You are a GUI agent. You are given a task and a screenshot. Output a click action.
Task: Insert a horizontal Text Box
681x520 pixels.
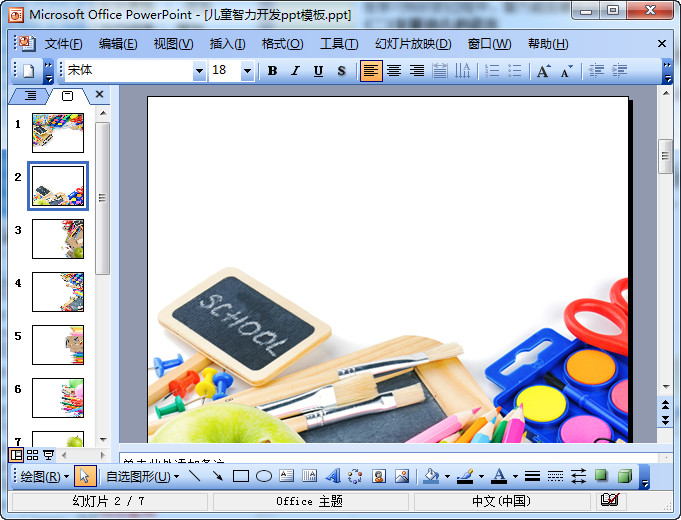coord(287,476)
